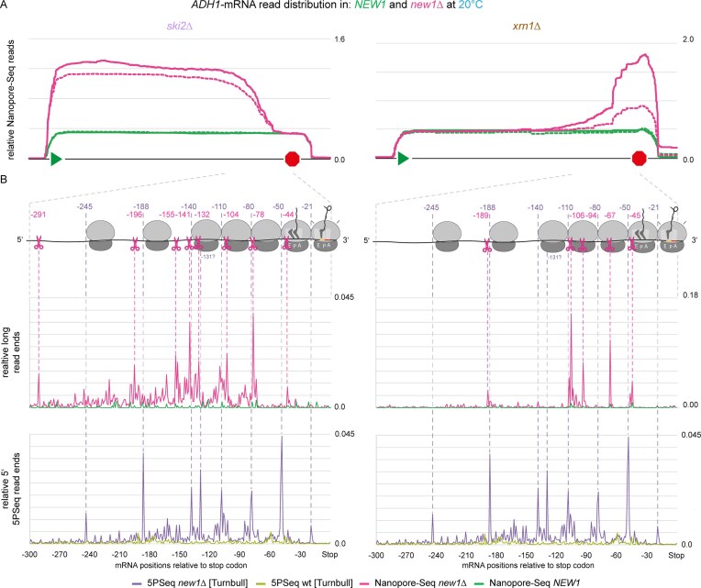The image size is (701, 588).
Task: Click the leftmost ribosome in the ski2Δ diagram
Action: click(101, 236)
